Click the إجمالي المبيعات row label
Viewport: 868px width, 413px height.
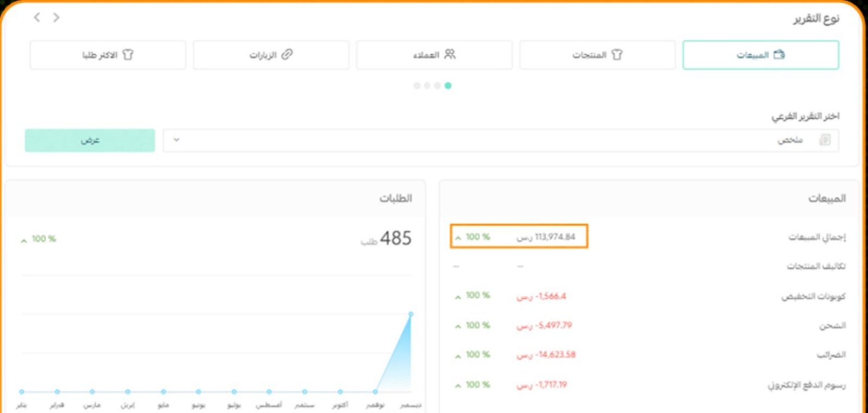[x=817, y=237]
